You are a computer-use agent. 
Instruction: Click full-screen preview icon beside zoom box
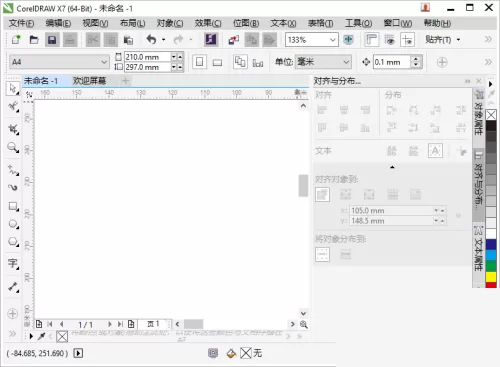coord(348,39)
